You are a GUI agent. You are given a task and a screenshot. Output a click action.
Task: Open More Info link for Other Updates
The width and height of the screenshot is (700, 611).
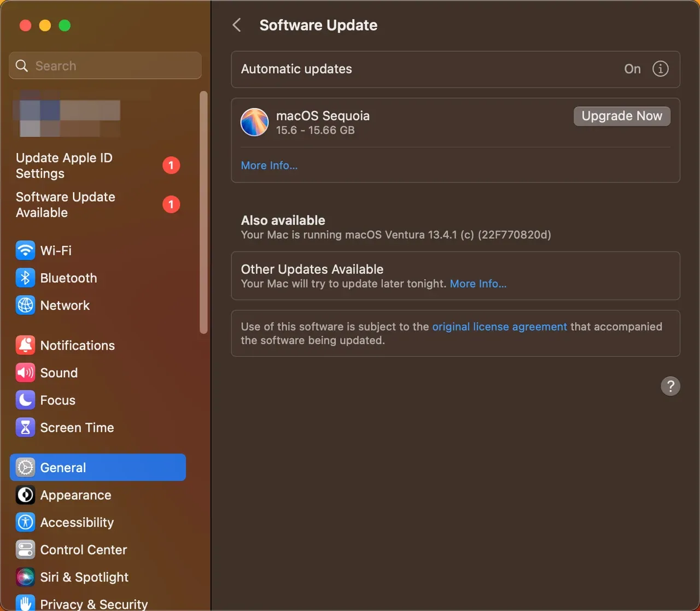pyautogui.click(x=478, y=284)
